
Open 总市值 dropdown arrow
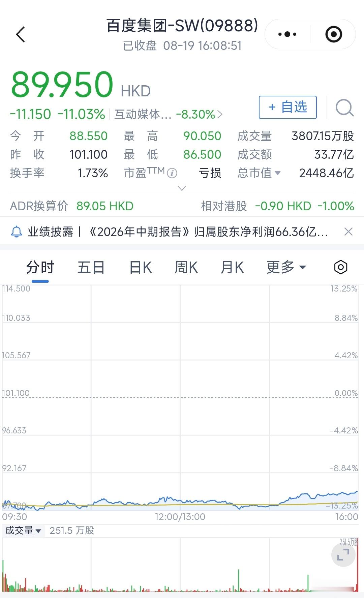tap(278, 173)
